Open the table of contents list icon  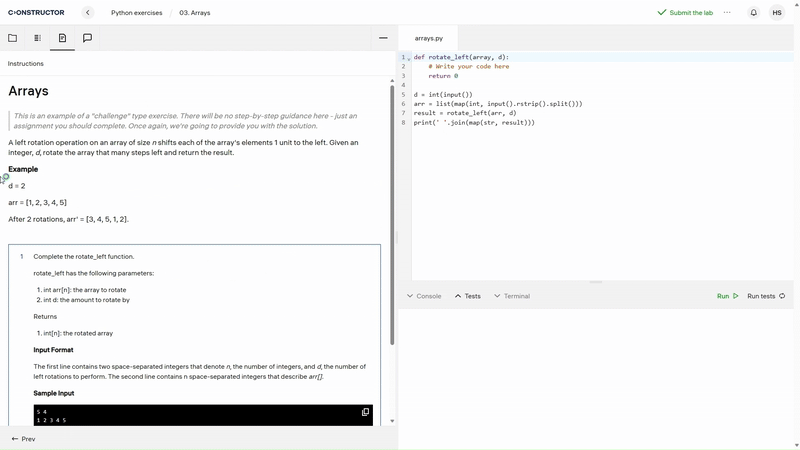click(37, 38)
